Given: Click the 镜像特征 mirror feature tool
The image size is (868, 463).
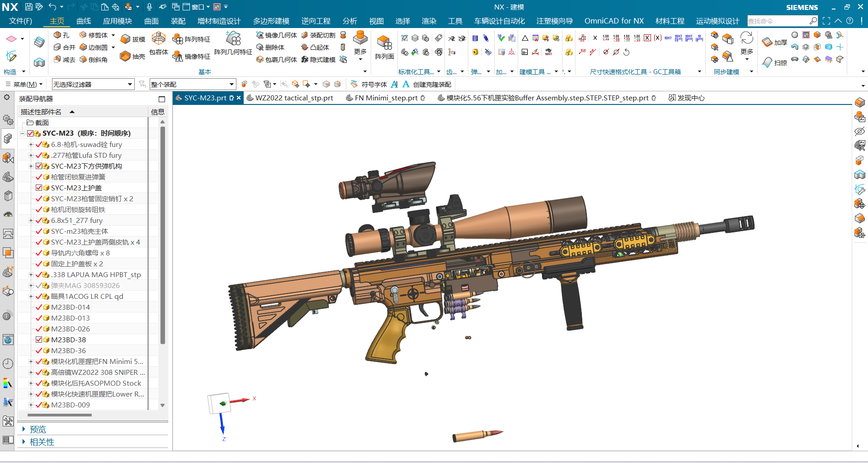Looking at the screenshot, I should 192,57.
